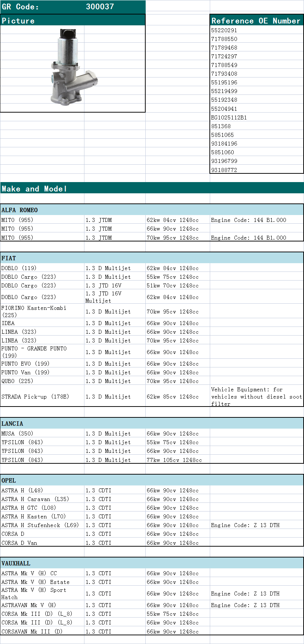Select OE number 55195196
The width and height of the screenshot is (304, 644).
pyautogui.click(x=257, y=82)
